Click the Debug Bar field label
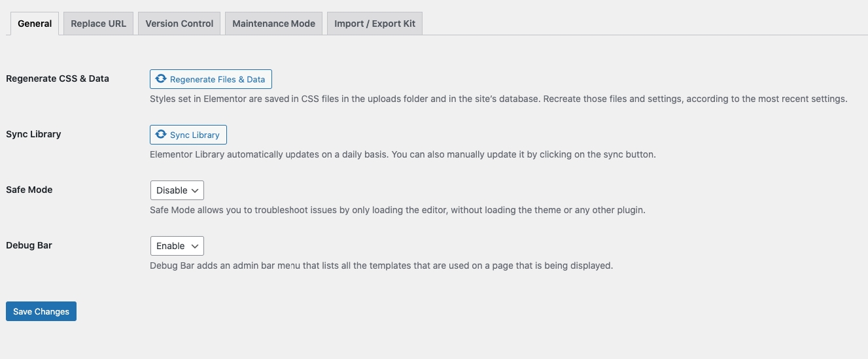Viewport: 868px width, 359px height. point(29,245)
